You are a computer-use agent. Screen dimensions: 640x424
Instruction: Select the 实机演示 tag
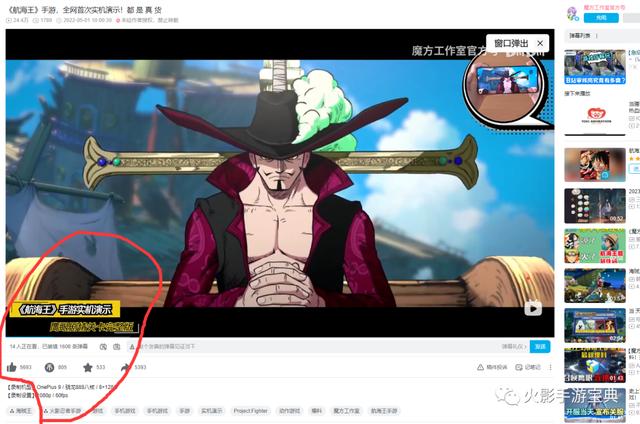click(211, 411)
